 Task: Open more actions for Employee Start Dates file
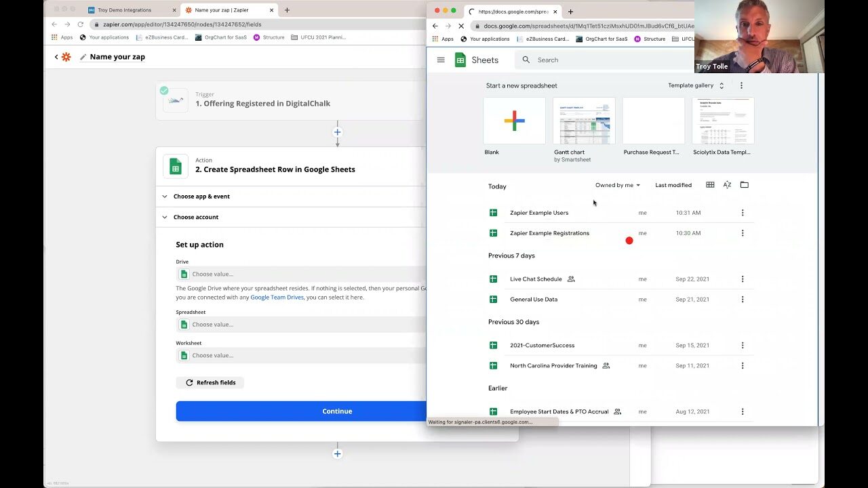click(x=743, y=411)
